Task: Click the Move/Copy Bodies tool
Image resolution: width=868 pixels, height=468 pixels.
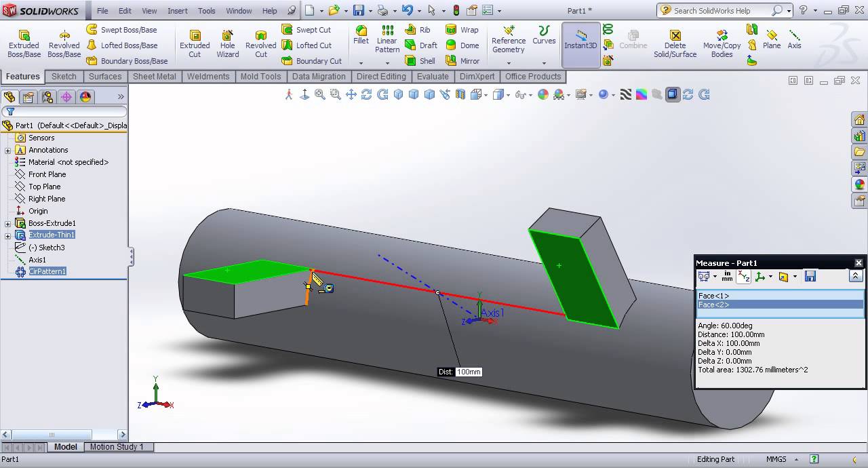Action: click(x=722, y=43)
